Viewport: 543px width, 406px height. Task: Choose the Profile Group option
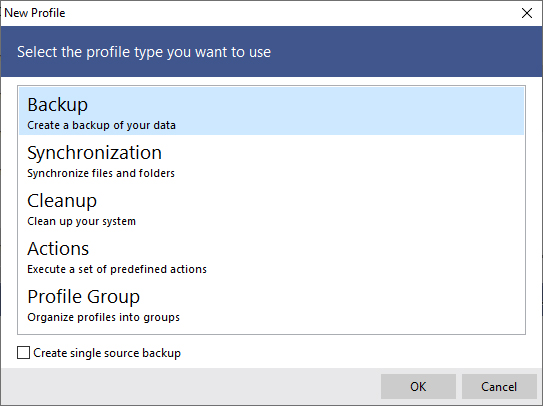click(272, 303)
